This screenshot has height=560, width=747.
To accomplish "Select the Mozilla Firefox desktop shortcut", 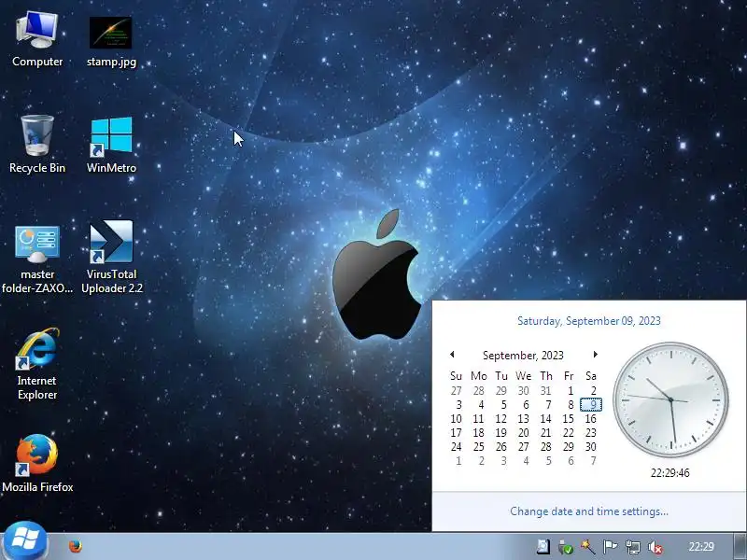I will (x=37, y=463).
